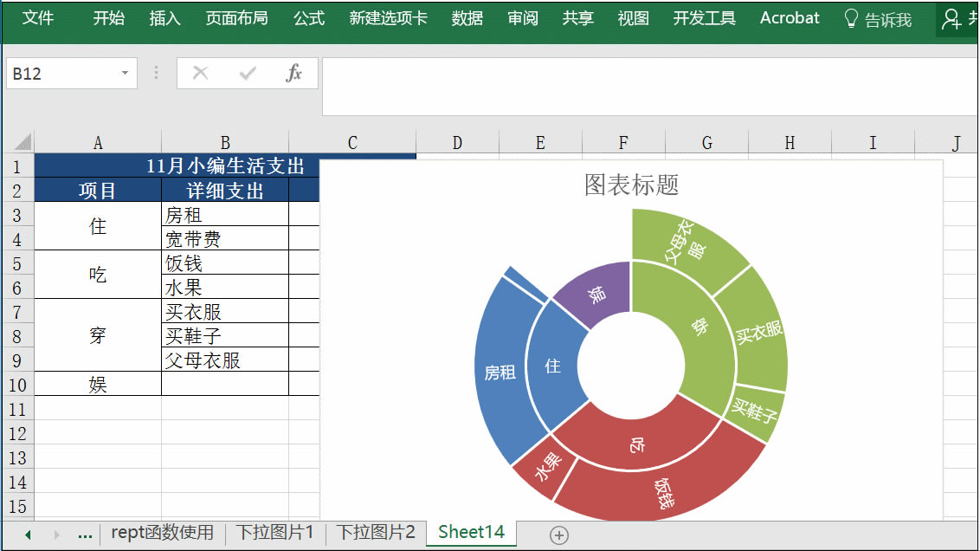
Task: Click the merged cell 吃
Action: (98, 275)
